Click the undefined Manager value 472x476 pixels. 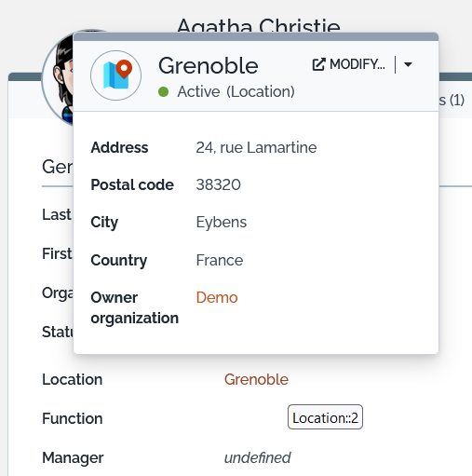[x=258, y=457]
